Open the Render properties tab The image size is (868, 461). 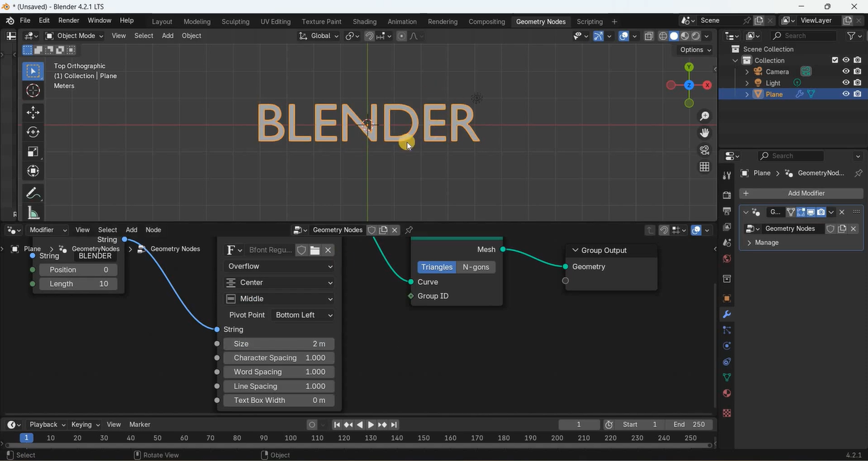click(727, 195)
